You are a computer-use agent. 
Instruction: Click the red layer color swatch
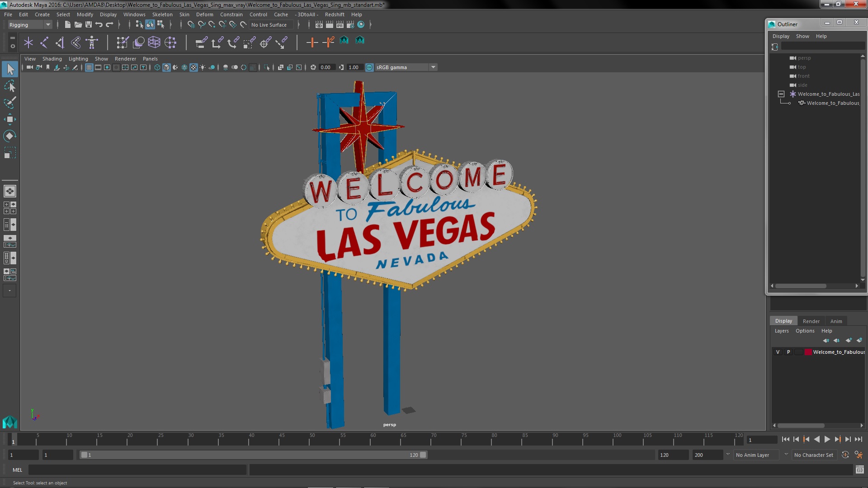808,352
